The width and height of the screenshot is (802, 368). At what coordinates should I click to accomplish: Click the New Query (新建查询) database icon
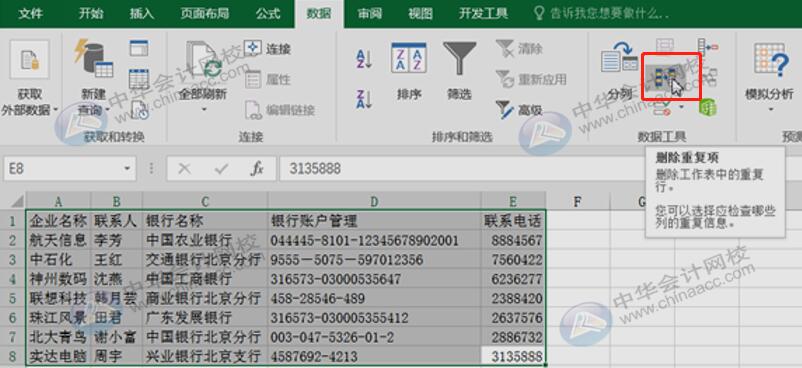point(93,58)
